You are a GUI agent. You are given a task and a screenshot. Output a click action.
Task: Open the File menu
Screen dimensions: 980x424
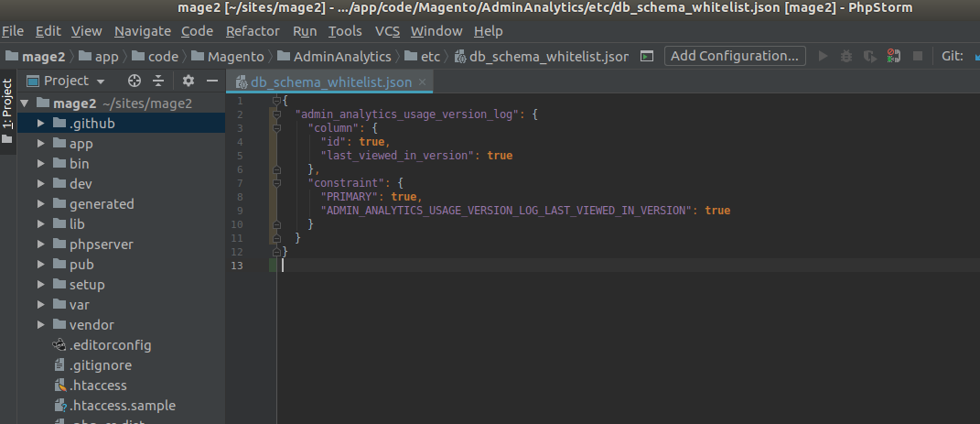13,30
